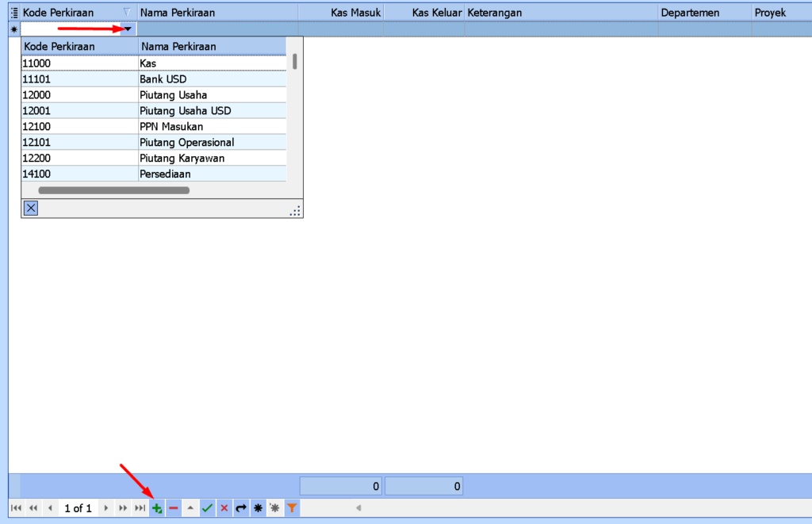Click the grid's horizontal scroll left arrow
This screenshot has width=812, height=524.
358,508
